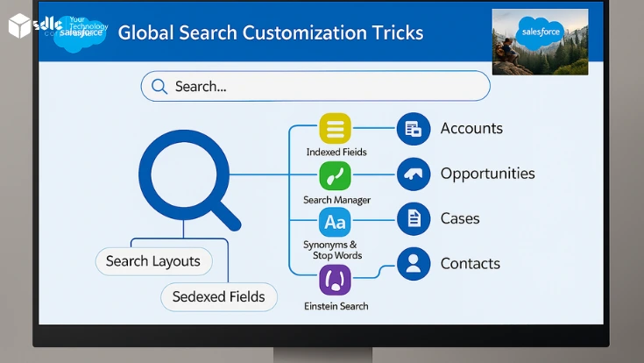Viewport: 644px width, 363px height.
Task: Click the Cases label
Action: click(460, 218)
